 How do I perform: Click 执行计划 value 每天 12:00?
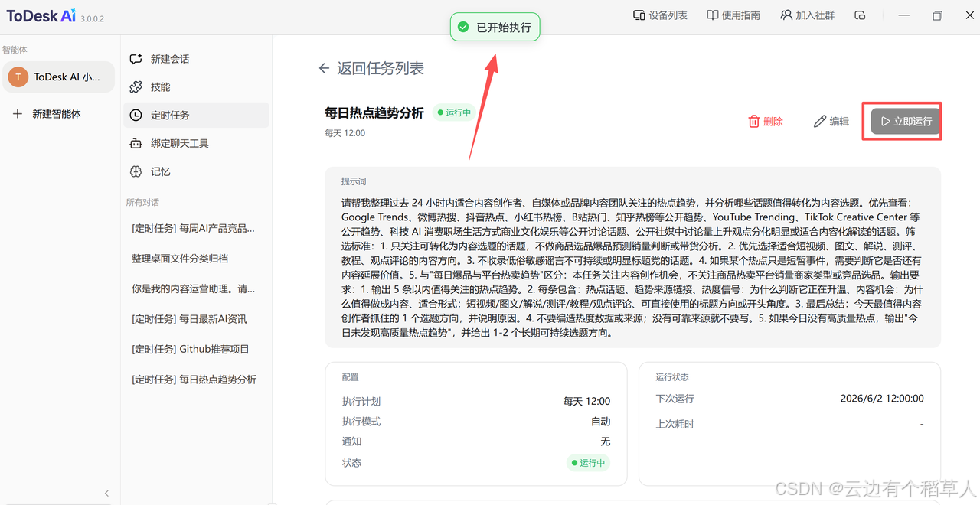586,401
